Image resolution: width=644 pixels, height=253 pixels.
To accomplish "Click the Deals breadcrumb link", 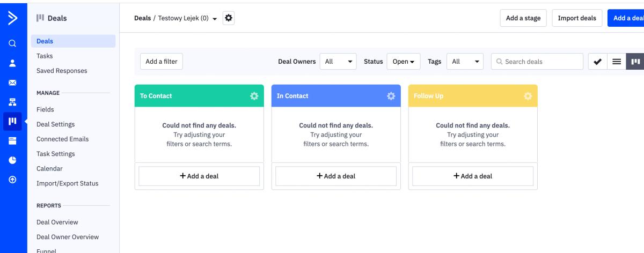I will click(142, 18).
